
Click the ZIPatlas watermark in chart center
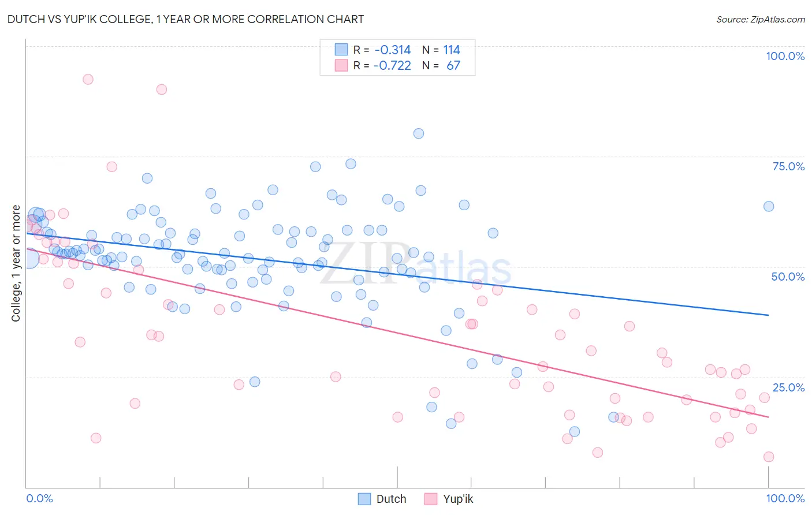[x=415, y=267]
